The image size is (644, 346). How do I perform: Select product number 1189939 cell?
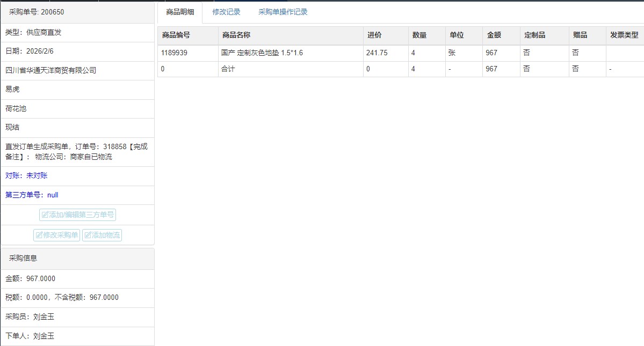[174, 53]
